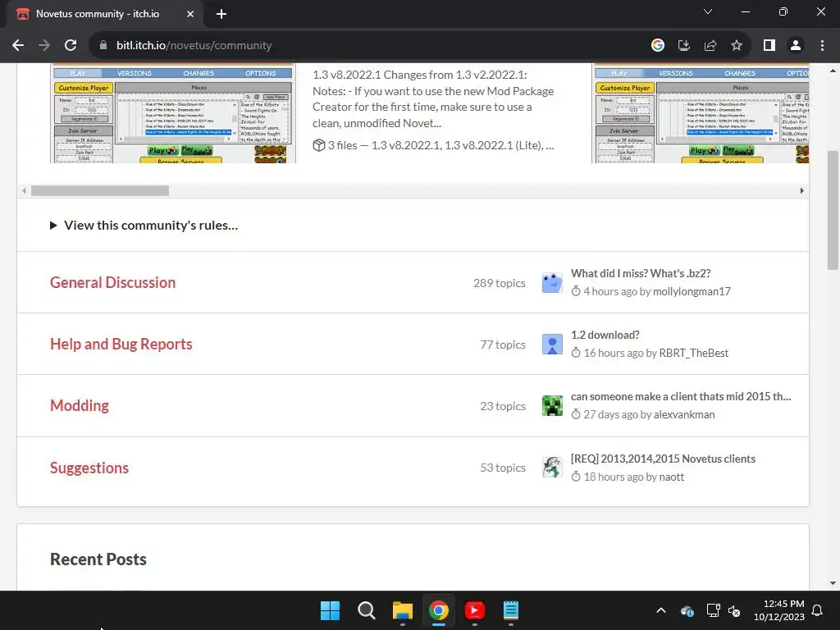The image size is (840, 630).
Task: Select the Novetus community - itch.io tab
Action: pyautogui.click(x=104, y=15)
